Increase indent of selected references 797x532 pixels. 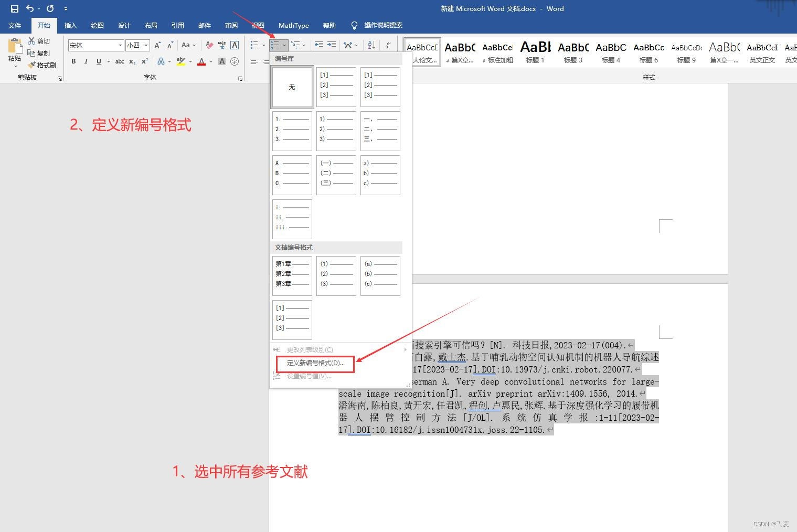coord(332,45)
